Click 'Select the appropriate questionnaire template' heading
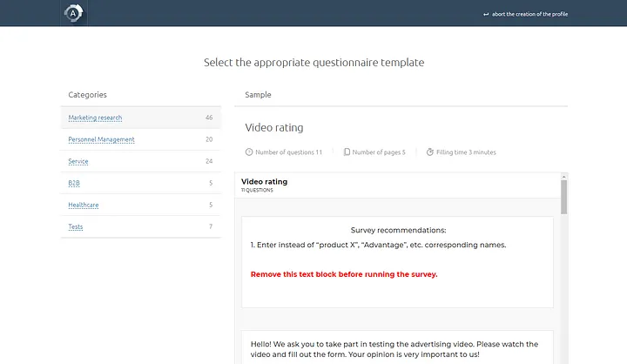627x364 pixels. pyautogui.click(x=313, y=63)
